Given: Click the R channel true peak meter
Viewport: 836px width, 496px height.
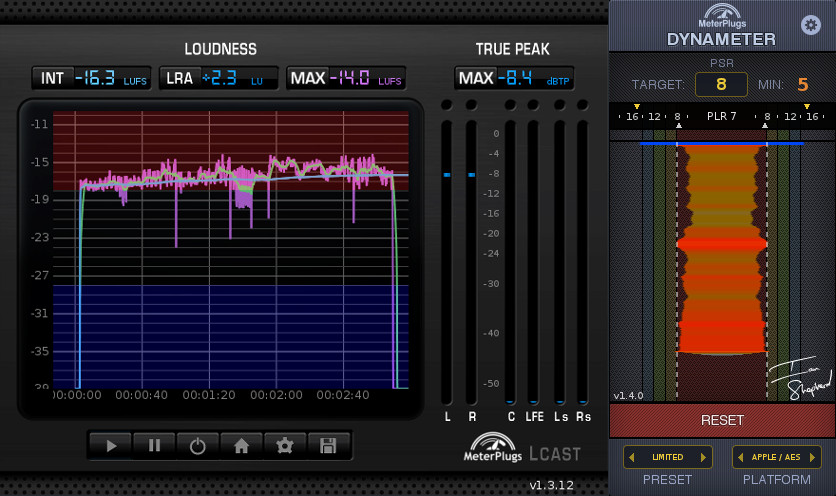Looking at the screenshot, I should coord(471,262).
